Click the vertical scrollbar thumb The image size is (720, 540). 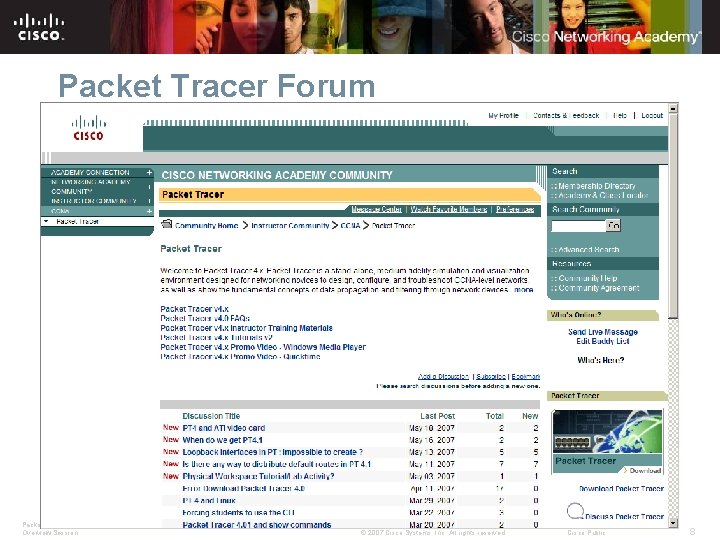673,216
